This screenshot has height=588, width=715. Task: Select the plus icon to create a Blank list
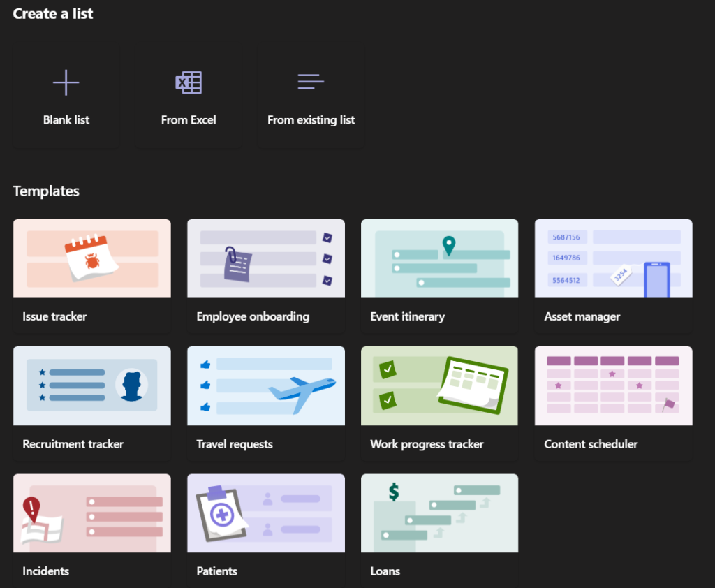tap(66, 82)
